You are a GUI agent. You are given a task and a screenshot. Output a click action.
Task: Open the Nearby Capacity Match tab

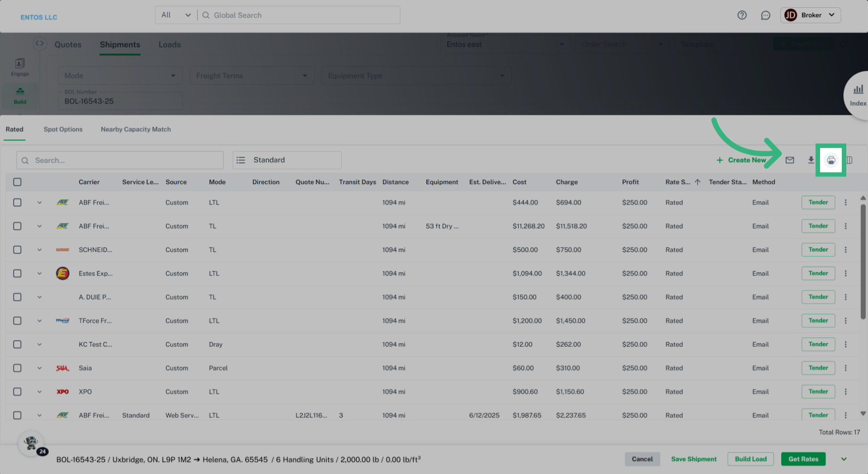[x=135, y=129]
